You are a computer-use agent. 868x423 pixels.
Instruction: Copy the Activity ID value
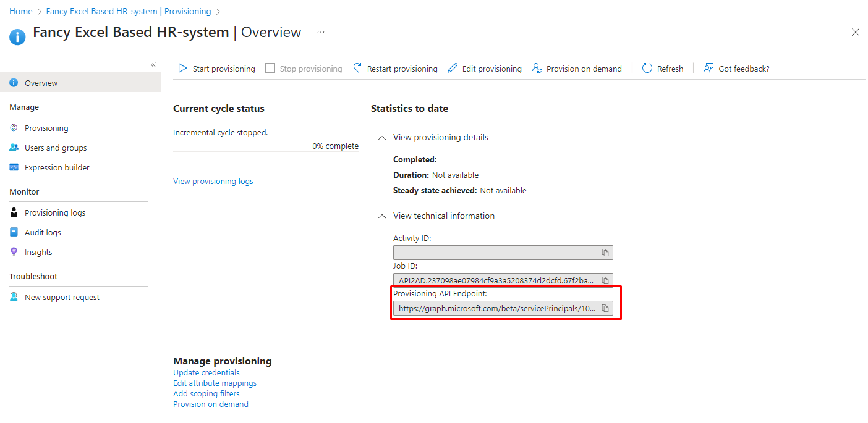605,253
